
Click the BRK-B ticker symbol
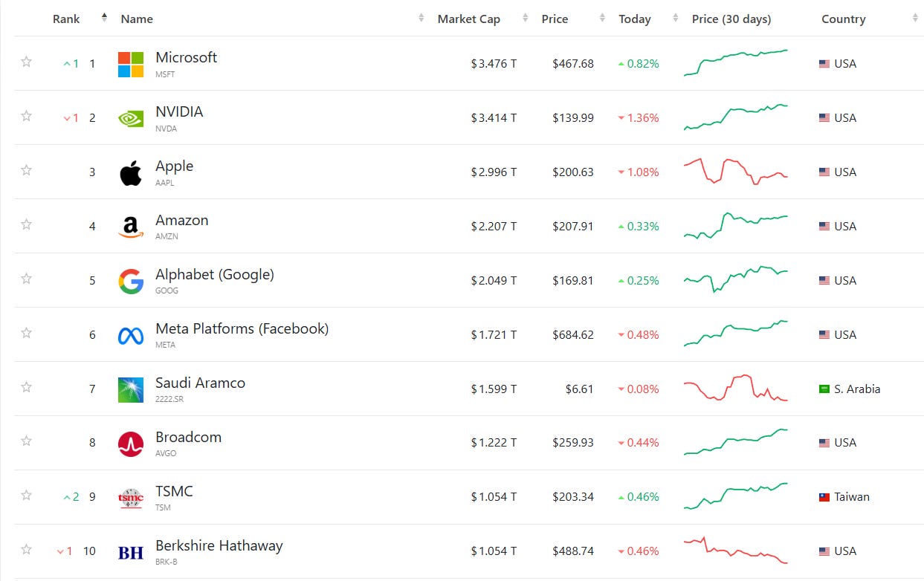(167, 562)
